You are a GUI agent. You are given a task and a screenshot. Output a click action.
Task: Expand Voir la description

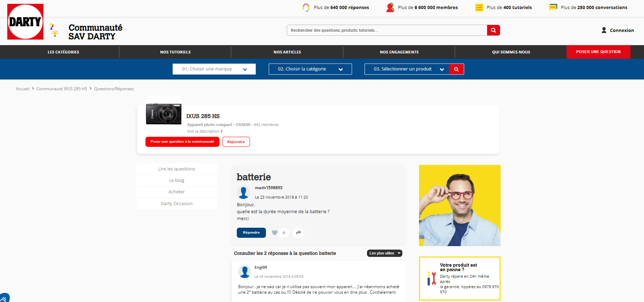(x=205, y=131)
